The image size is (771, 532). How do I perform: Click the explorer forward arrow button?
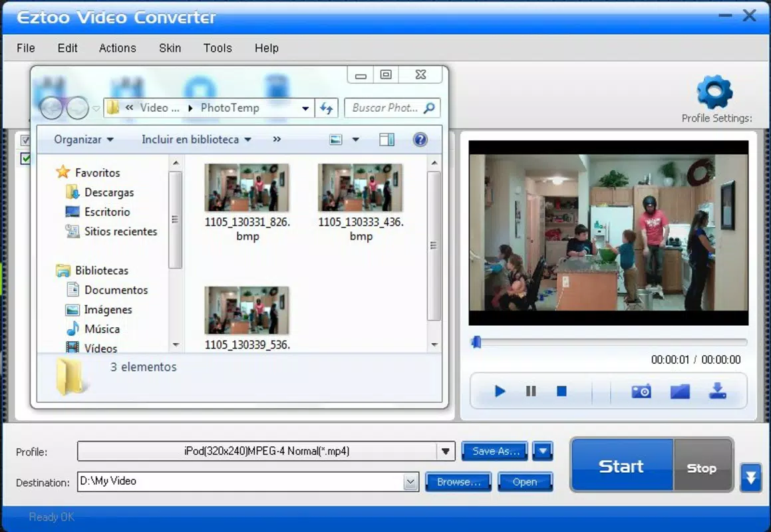click(77, 107)
